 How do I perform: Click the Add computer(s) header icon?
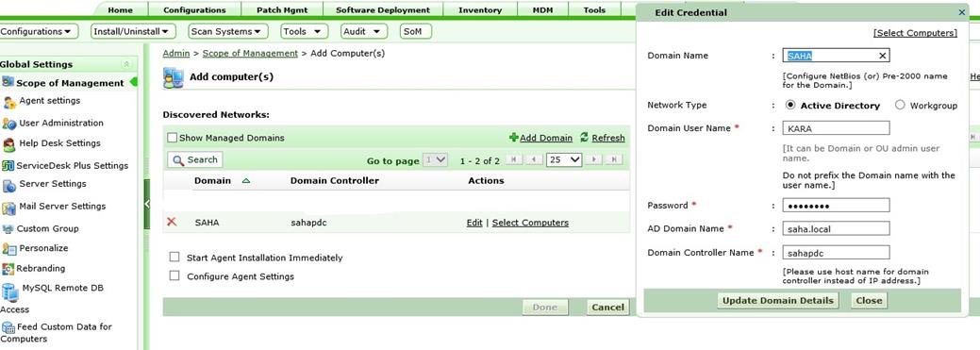(173, 78)
